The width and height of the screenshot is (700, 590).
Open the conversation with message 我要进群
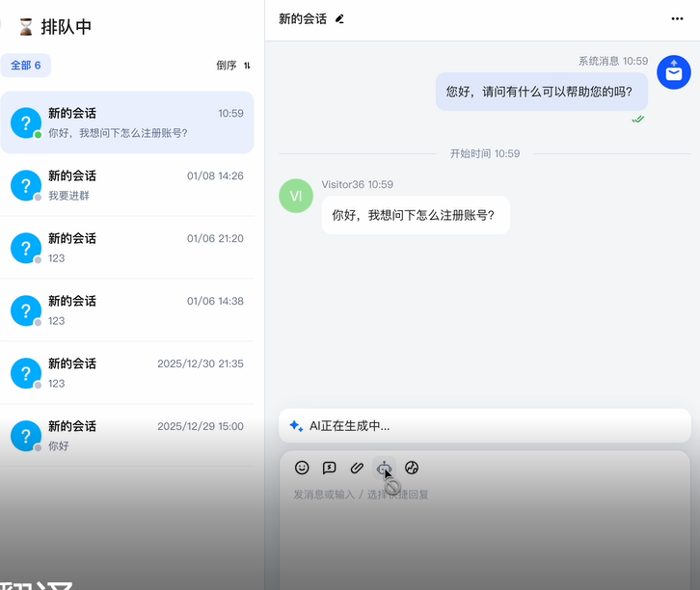point(127,185)
